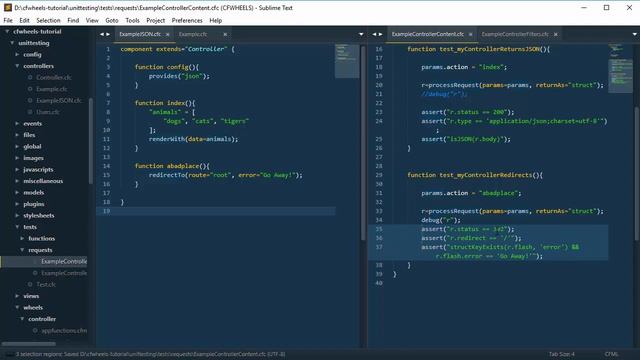Viewport: 640px width, 360px height.
Task: Click line number 19 in left editor
Action: point(107,211)
